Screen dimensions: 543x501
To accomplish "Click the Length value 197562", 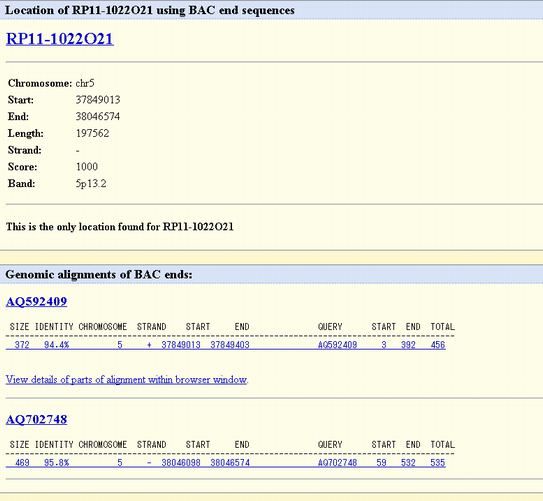I will [92, 133].
